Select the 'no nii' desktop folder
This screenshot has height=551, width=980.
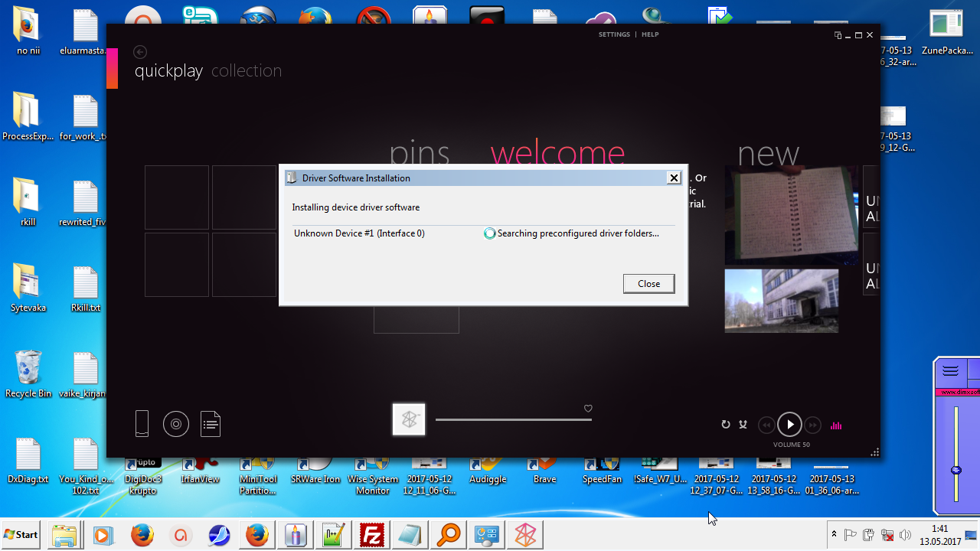(x=28, y=31)
